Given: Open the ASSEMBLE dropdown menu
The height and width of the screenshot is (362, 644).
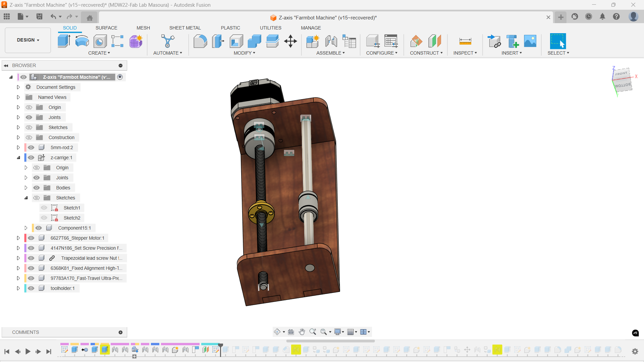Looking at the screenshot, I should [x=330, y=53].
